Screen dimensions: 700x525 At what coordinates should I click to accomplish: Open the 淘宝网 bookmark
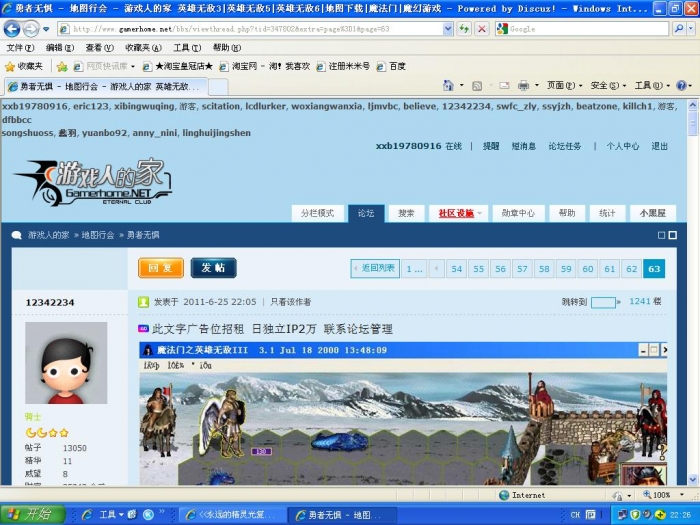tap(265, 67)
